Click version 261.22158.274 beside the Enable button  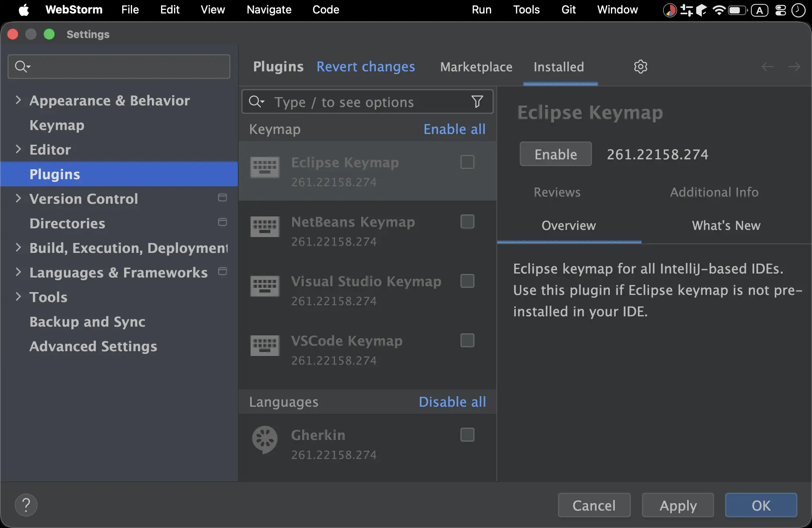[657, 154]
